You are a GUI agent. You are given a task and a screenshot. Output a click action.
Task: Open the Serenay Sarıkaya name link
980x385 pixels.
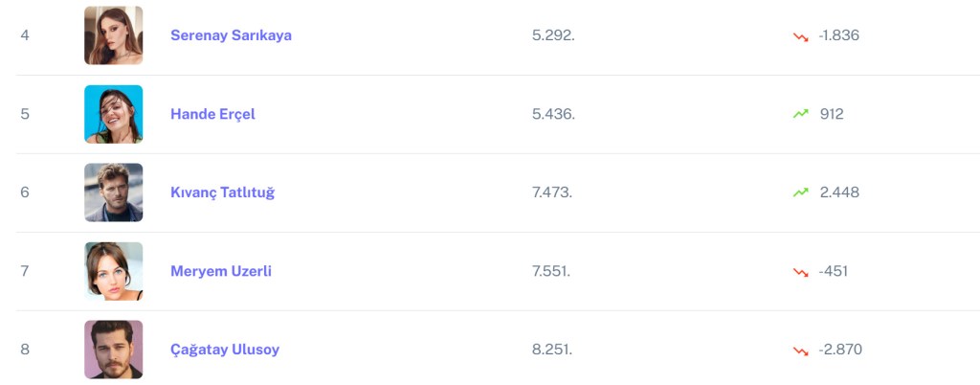click(231, 35)
